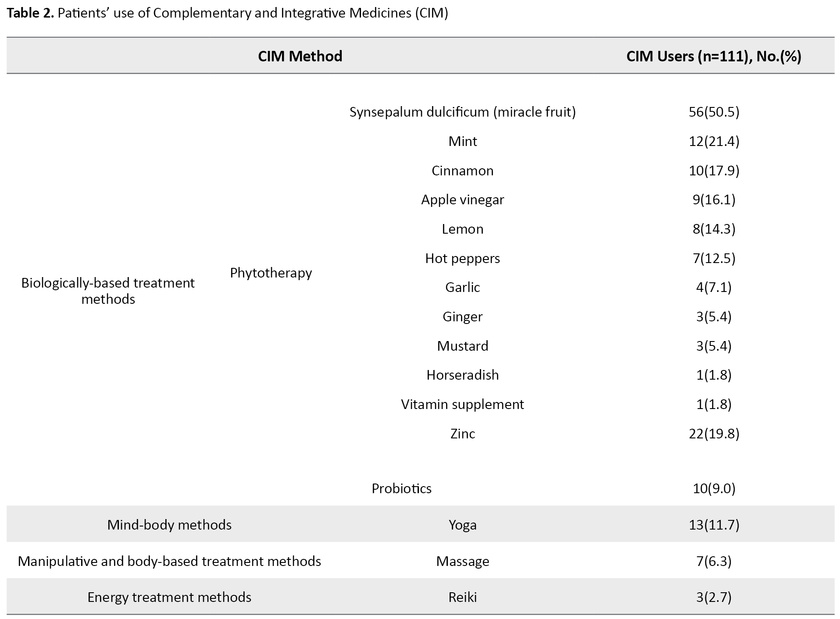Select the Hot peppers entry
The image size is (840, 619).
(462, 258)
